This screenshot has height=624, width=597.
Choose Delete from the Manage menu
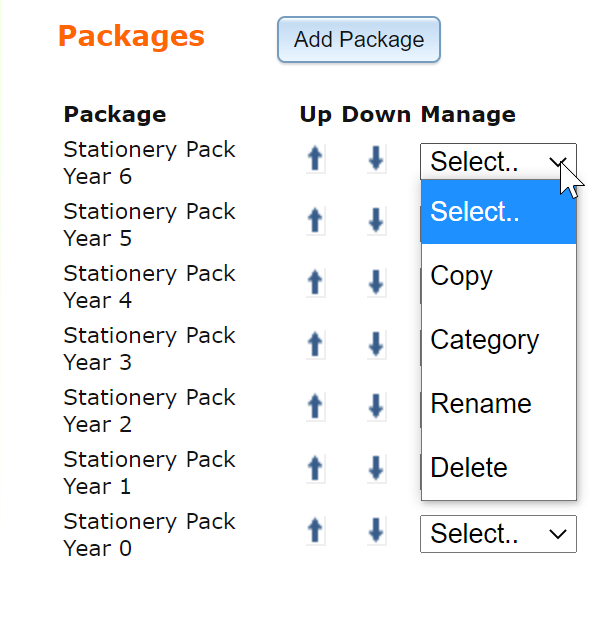[499, 467]
